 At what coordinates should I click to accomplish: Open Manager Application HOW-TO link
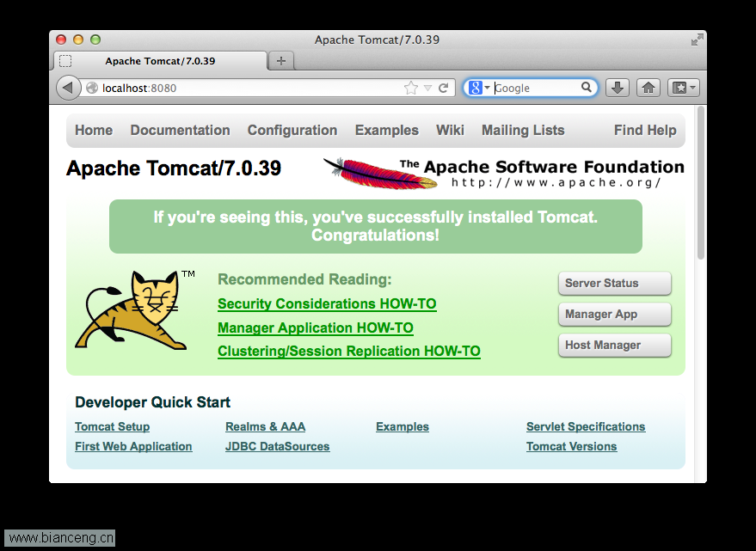(316, 328)
